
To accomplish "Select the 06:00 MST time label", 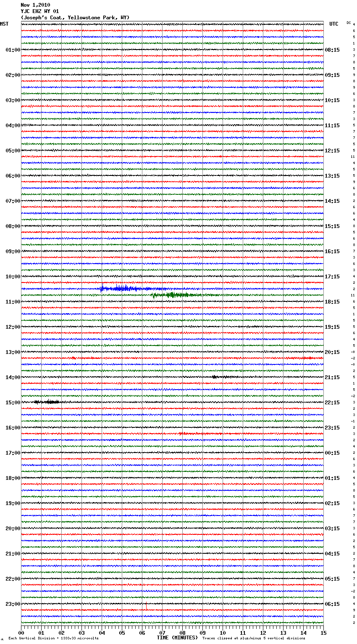I will (x=13, y=176).
